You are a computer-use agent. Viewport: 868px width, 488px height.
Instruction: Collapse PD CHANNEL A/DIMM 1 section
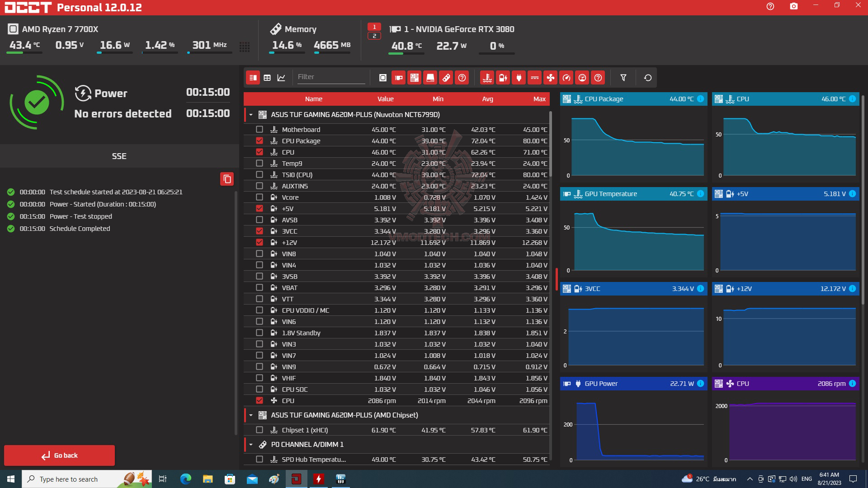pyautogui.click(x=249, y=444)
